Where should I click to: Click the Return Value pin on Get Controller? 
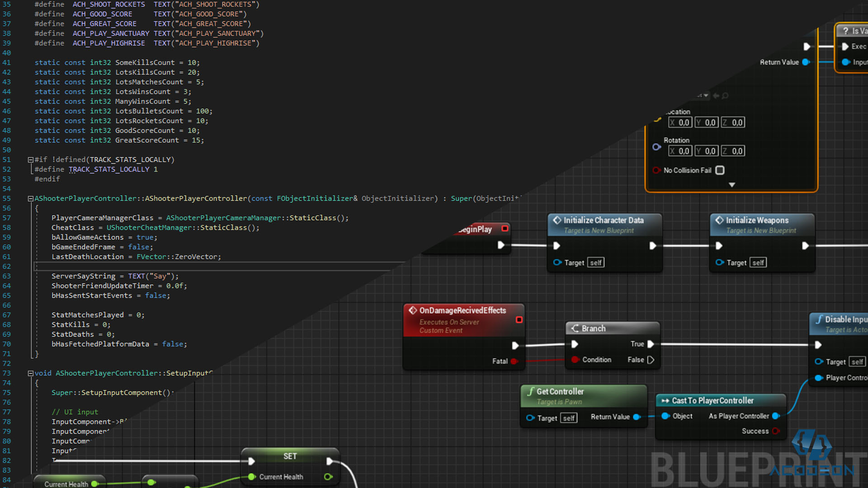(637, 417)
